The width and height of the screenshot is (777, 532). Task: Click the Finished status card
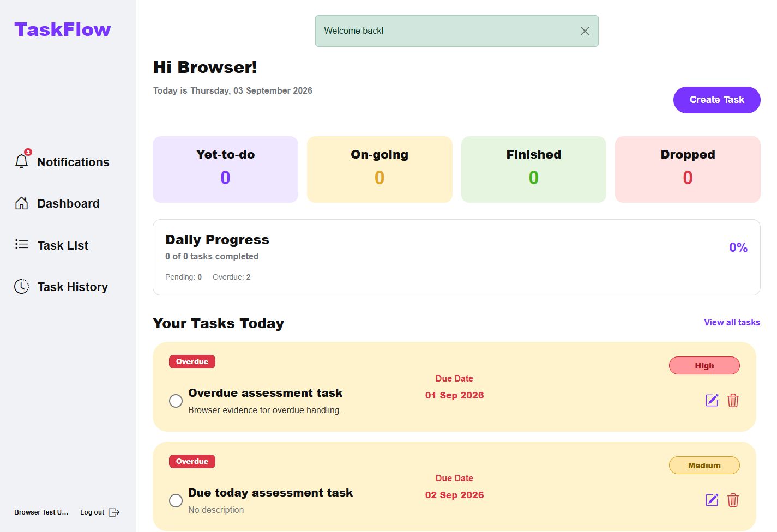click(534, 170)
